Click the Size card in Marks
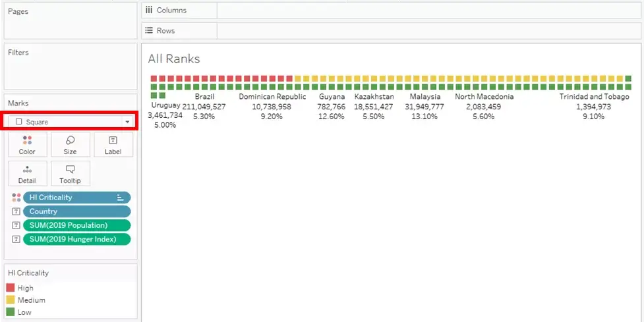Image resolution: width=644 pixels, height=322 pixels. pyautogui.click(x=71, y=144)
